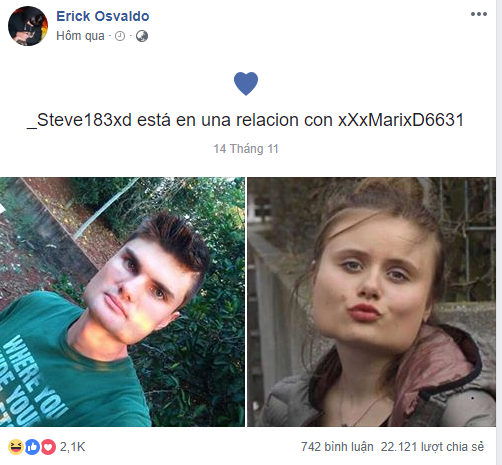Click Erick Osvaldo's profile picture
This screenshot has width=502, height=465.
pyautogui.click(x=28, y=26)
